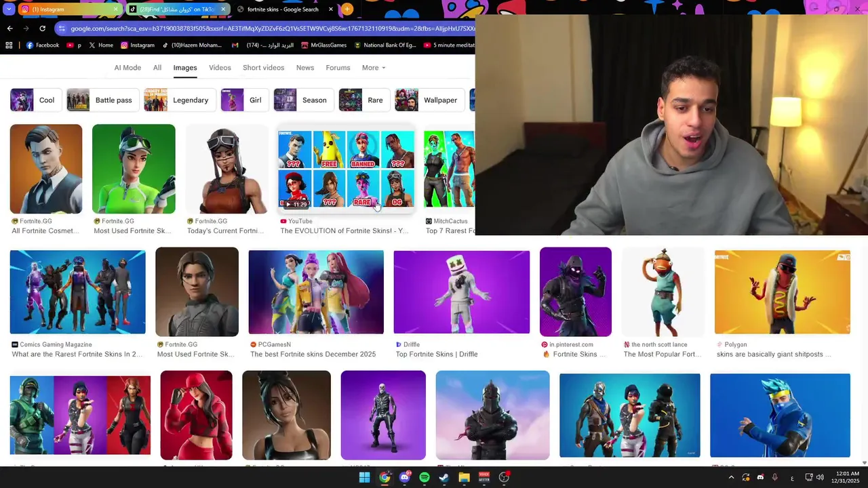Image resolution: width=868 pixels, height=488 pixels.
Task: Open the site information icon in address bar
Action: point(62,28)
